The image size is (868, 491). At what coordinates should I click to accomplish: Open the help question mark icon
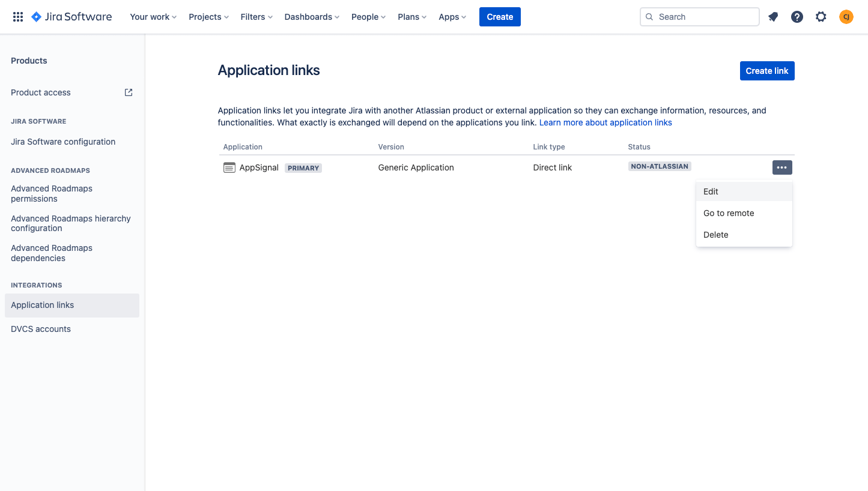click(797, 17)
